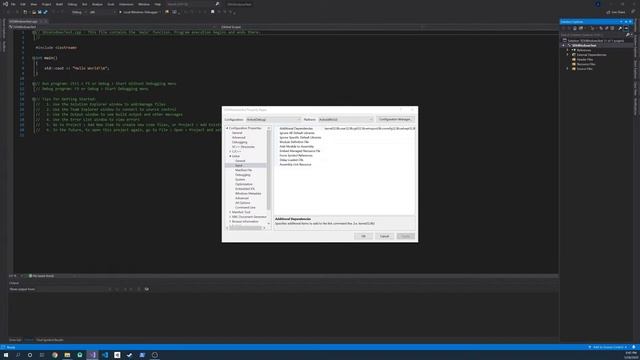Open the Project menu
The height and width of the screenshot is (360, 640).
(x=46, y=4)
